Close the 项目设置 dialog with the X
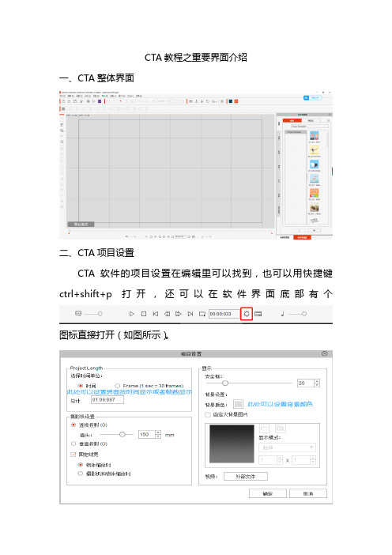The image size is (392, 555). (x=324, y=353)
